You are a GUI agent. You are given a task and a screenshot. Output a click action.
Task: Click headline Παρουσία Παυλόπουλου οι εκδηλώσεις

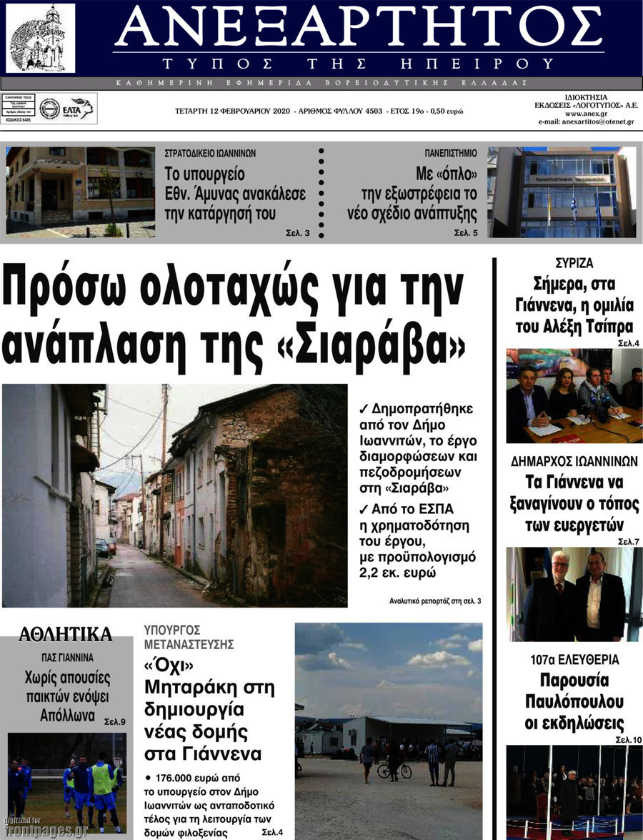(574, 702)
